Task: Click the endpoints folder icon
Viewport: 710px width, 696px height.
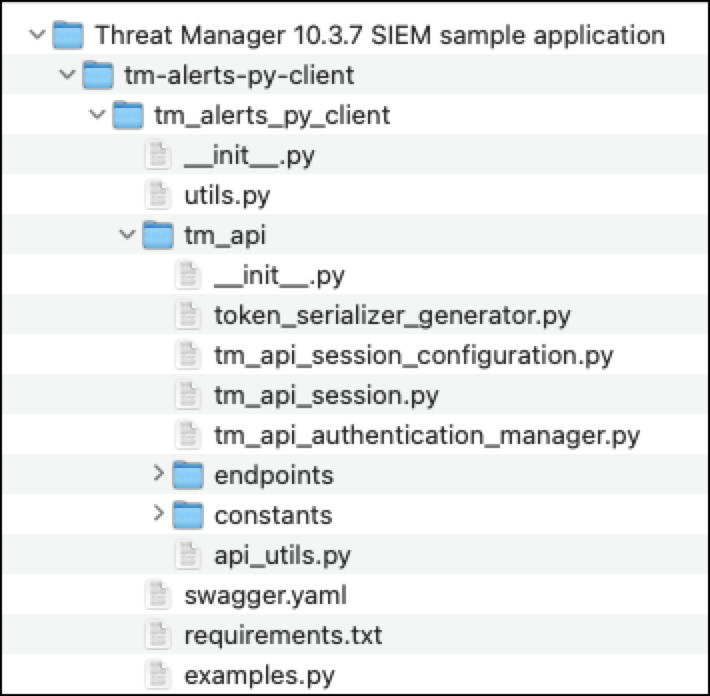Action: 188,475
